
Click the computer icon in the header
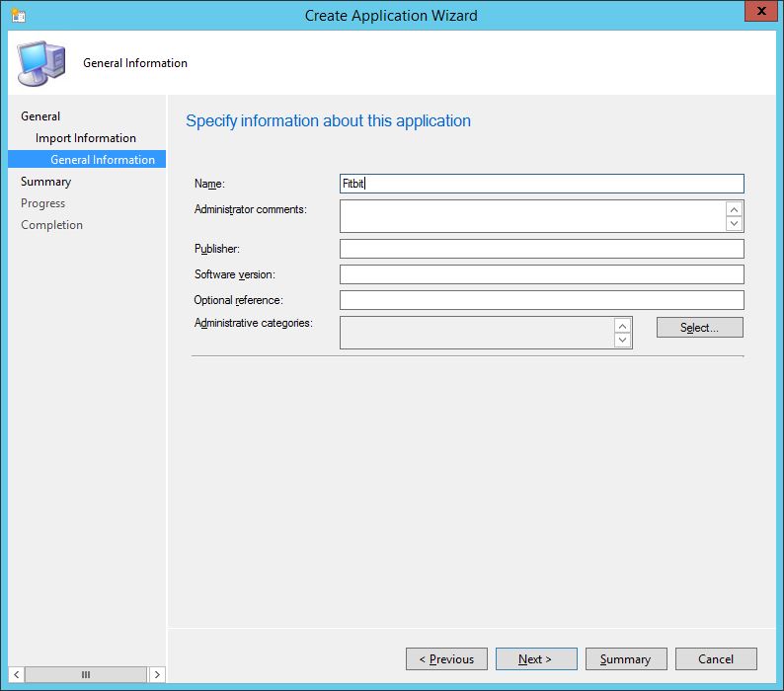(41, 63)
